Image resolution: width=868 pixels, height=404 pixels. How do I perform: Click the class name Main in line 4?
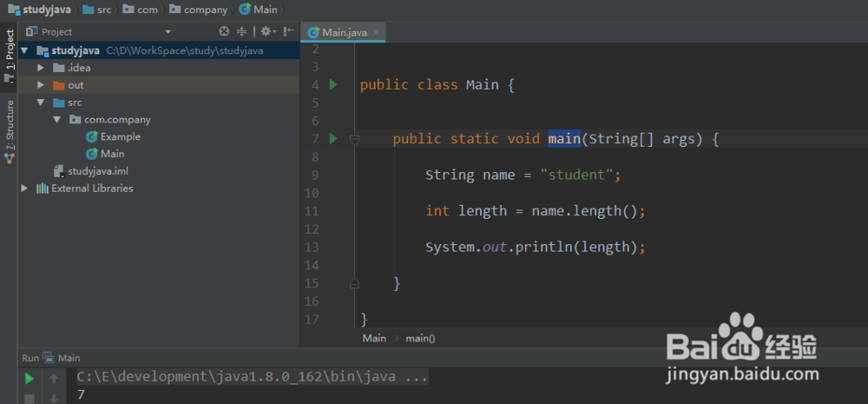[x=482, y=85]
